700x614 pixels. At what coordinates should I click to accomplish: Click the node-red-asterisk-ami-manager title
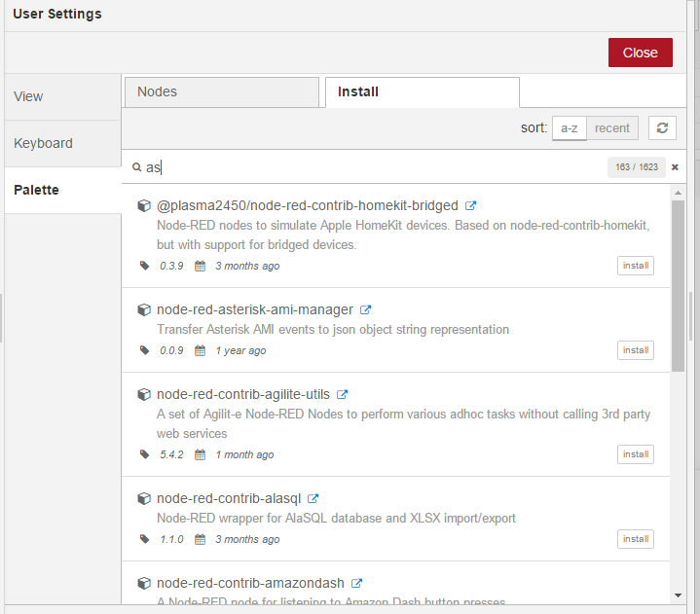click(255, 309)
